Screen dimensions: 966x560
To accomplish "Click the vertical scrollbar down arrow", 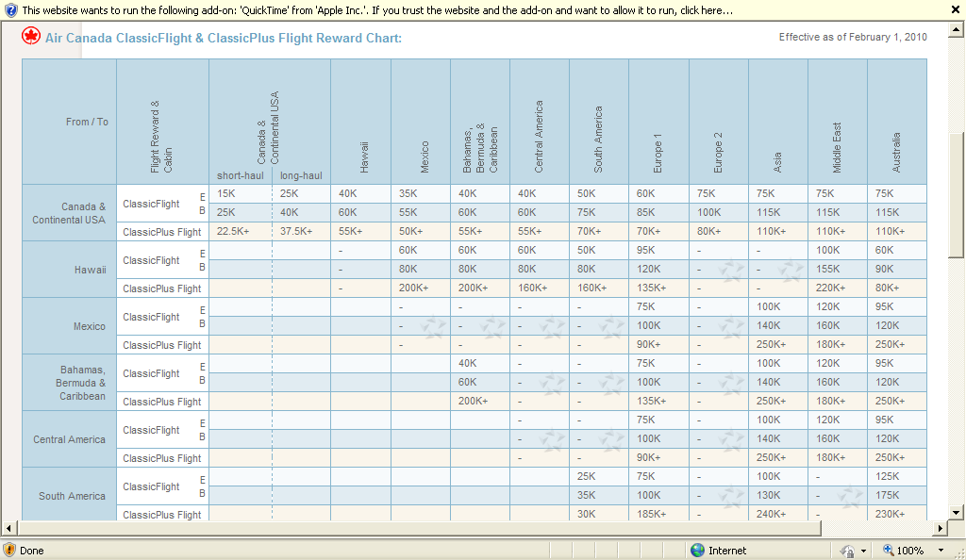I will point(956,512).
